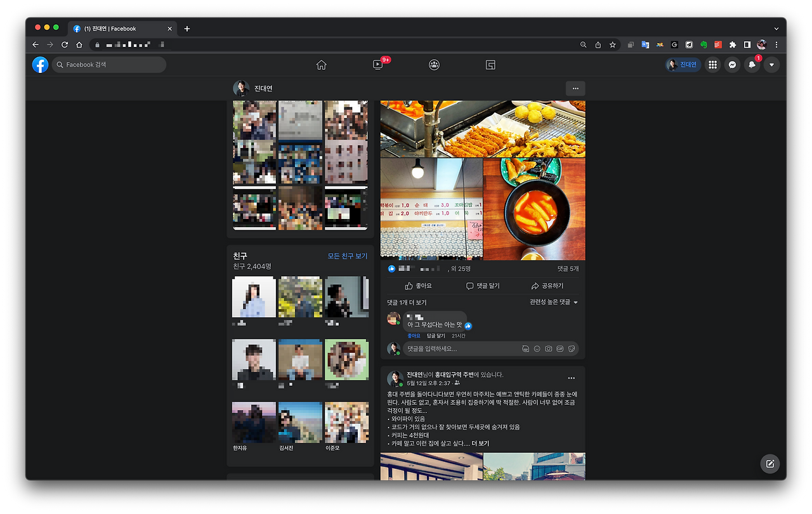Screen dimensions: 812x514
Task: Focus the 댓글을 입력하세요 comment box
Action: click(x=491, y=349)
